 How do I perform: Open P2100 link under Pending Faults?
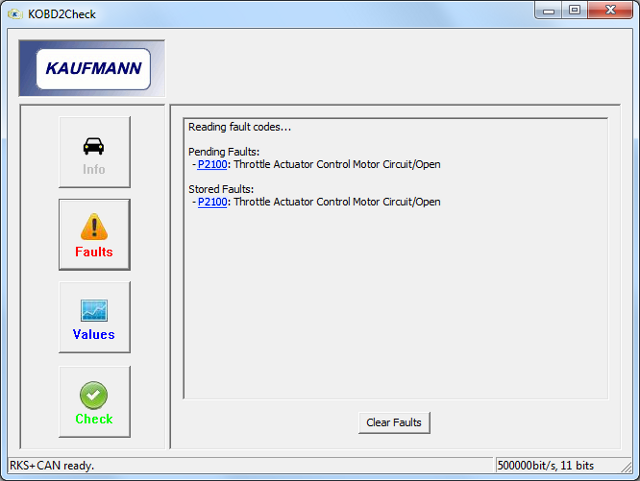tap(212, 165)
